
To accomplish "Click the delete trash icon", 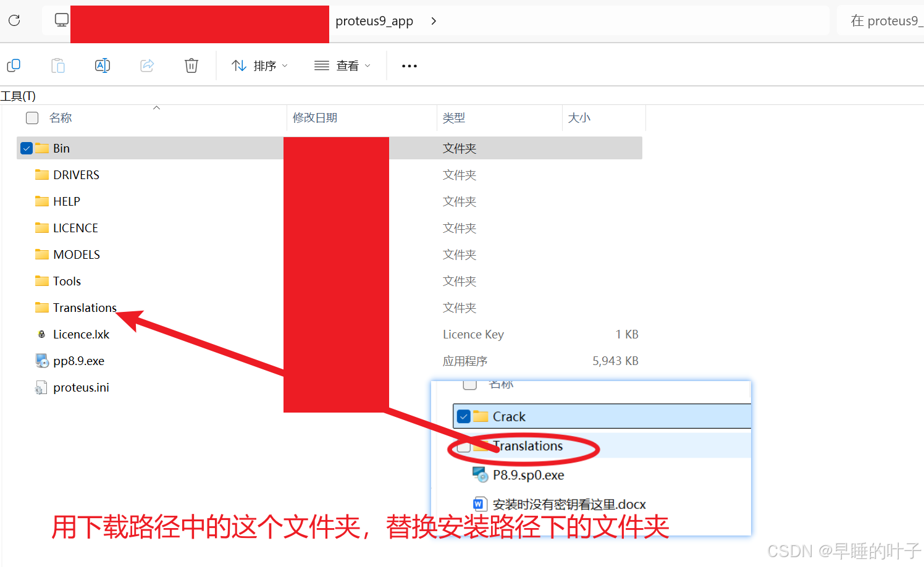I will coord(191,65).
